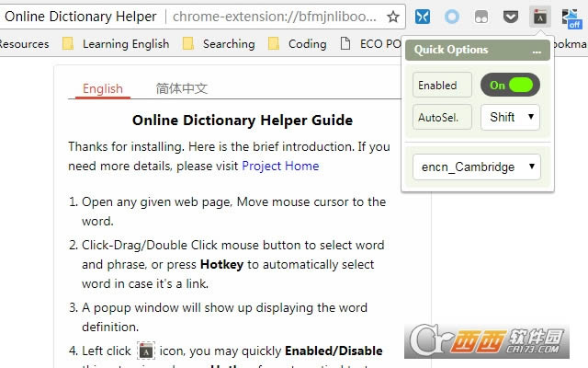The width and height of the screenshot is (588, 368).
Task: Click the gray two-window extension icon
Action: [x=481, y=17]
